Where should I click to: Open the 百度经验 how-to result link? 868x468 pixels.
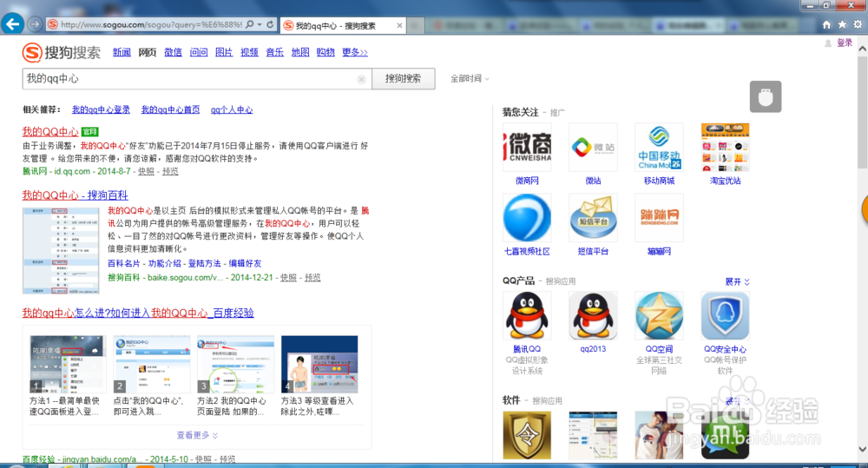[138, 313]
